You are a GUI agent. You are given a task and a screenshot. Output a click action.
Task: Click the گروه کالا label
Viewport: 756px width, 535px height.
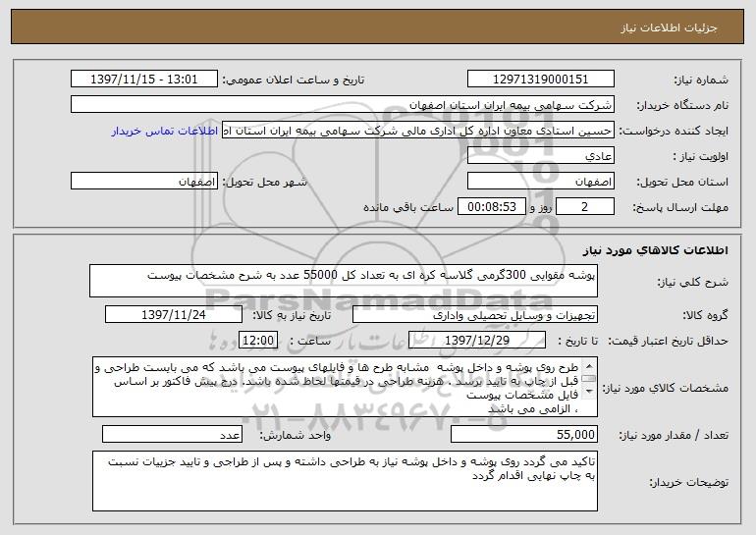[705, 315]
